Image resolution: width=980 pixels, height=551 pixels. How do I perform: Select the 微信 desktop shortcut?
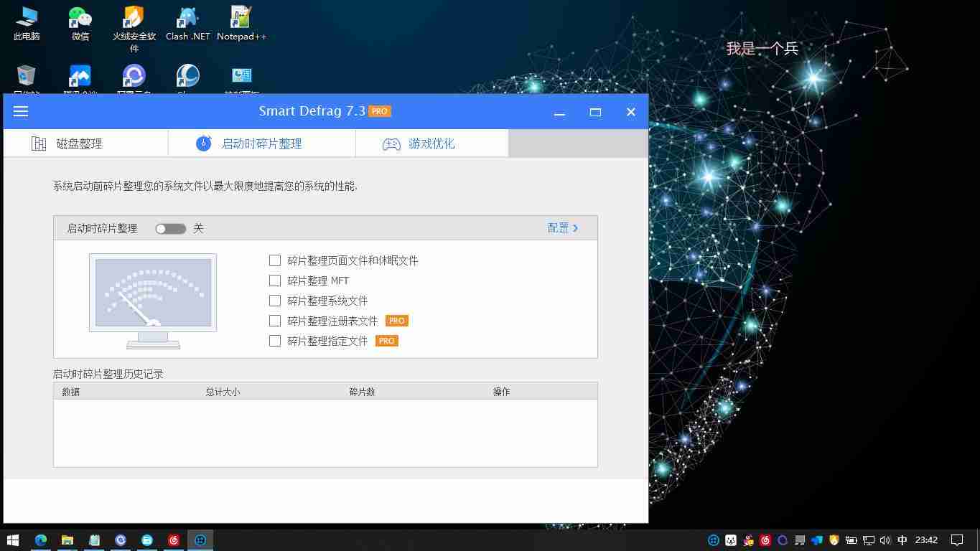pyautogui.click(x=80, y=24)
